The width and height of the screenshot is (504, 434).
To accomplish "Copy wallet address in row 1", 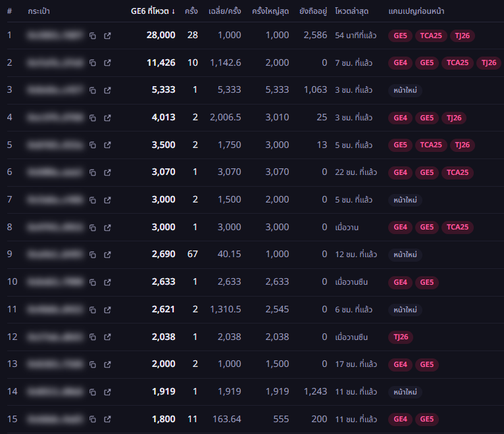I will 93,36.
